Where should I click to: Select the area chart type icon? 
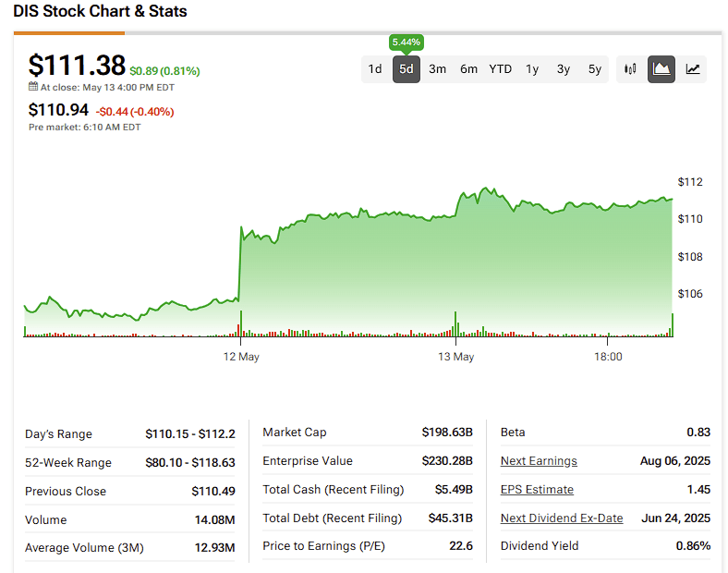(661, 69)
